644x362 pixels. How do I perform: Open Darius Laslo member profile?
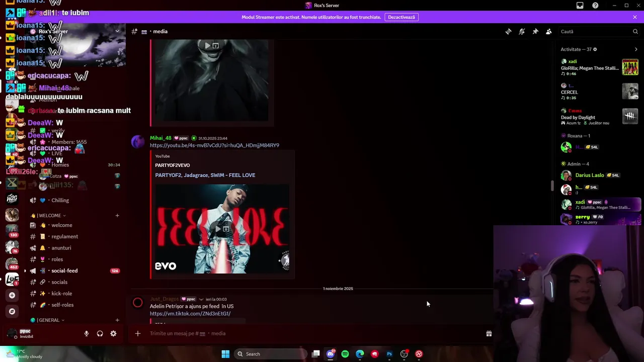click(x=600, y=175)
